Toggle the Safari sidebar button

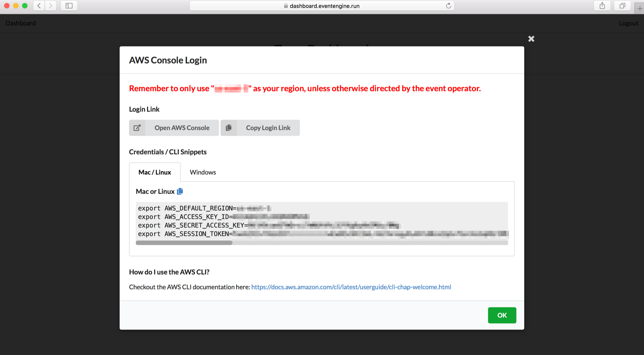pos(69,5)
